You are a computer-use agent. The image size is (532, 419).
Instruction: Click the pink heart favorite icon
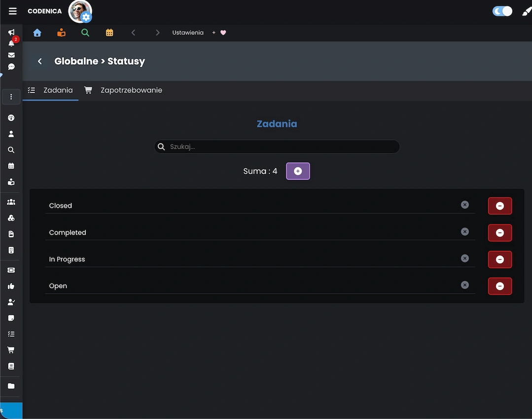[x=223, y=33]
